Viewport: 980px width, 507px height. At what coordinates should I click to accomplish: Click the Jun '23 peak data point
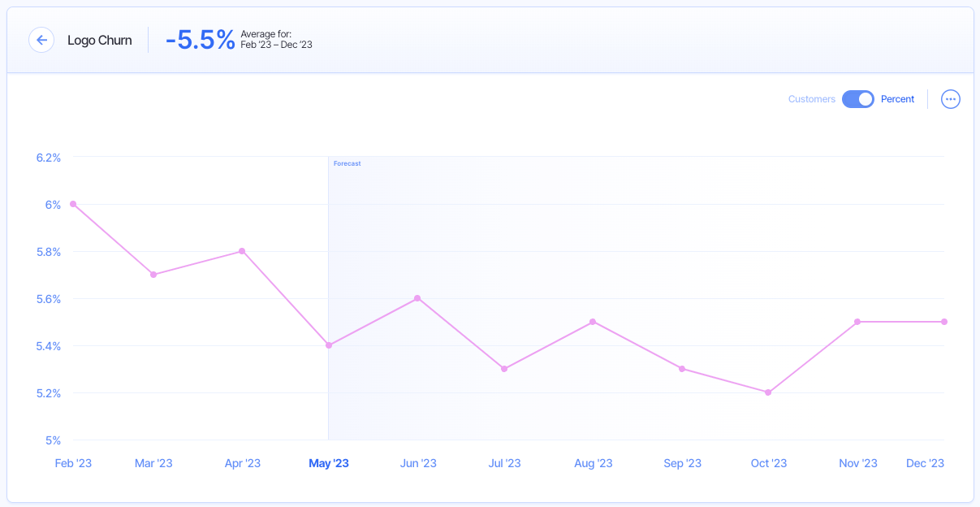(x=418, y=298)
